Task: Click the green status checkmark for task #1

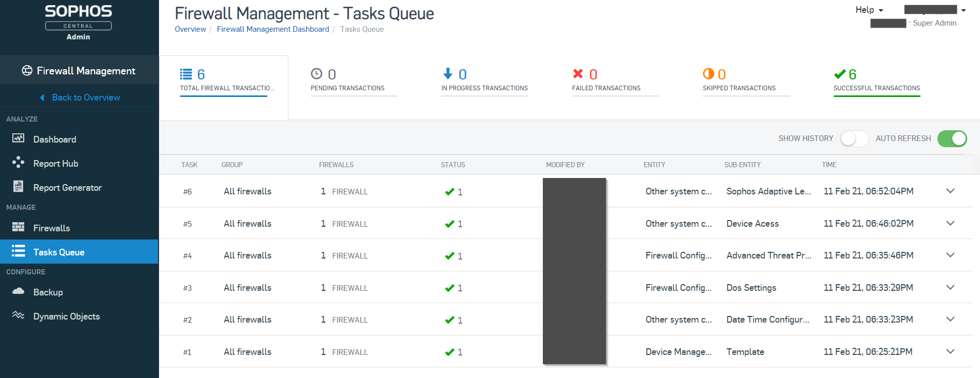Action: click(x=449, y=352)
